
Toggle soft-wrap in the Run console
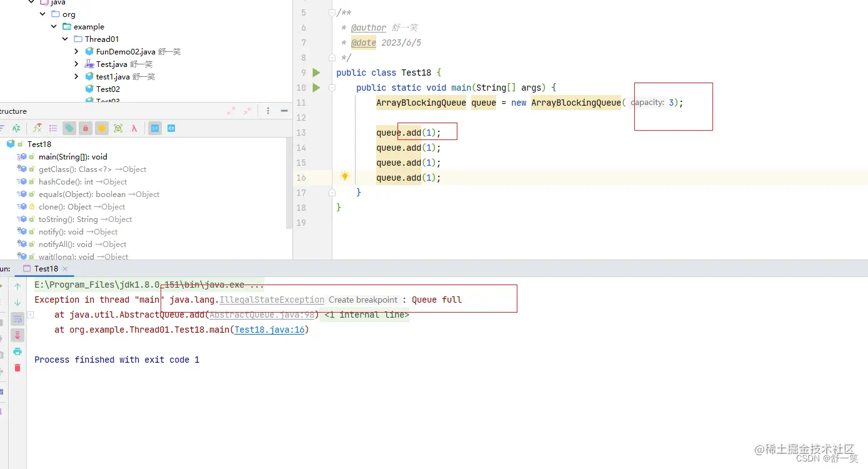coord(17,319)
